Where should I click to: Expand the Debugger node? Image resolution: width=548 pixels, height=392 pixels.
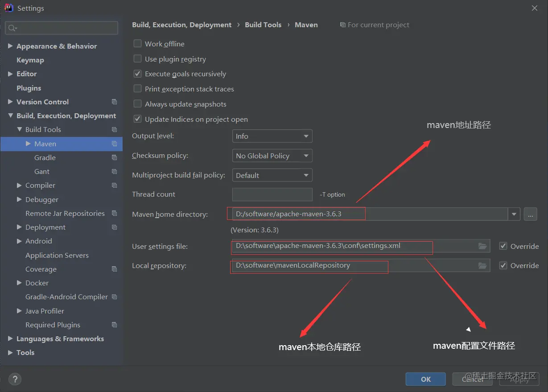pos(19,199)
